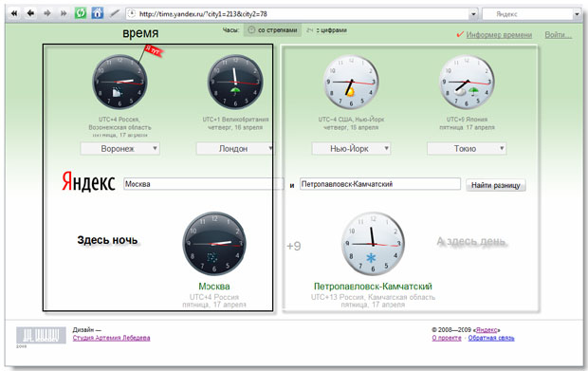The height and width of the screenshot is (371, 588).
Task: Open the 'Студия Артемия Лебедева' link
Action: pos(111,338)
